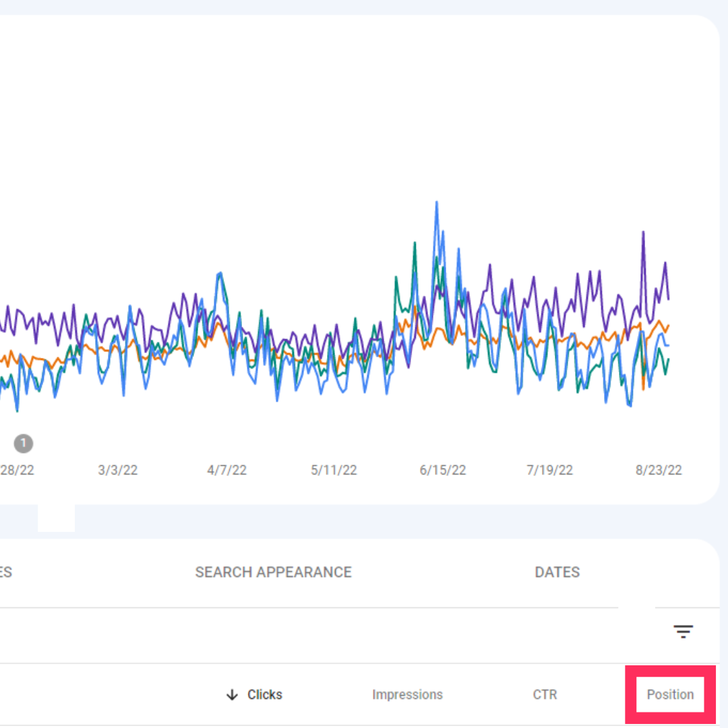
Task: Click the 6/15/22 date label on the axis
Action: tap(442, 470)
